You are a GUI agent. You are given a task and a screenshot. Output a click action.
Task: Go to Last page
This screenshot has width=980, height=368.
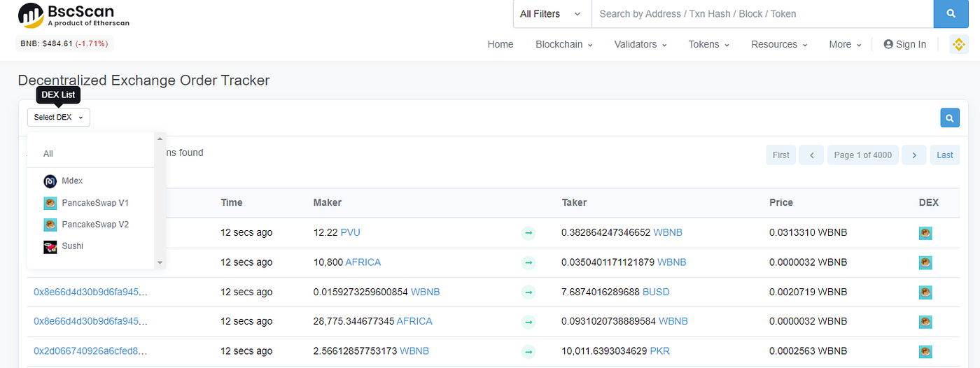(945, 155)
